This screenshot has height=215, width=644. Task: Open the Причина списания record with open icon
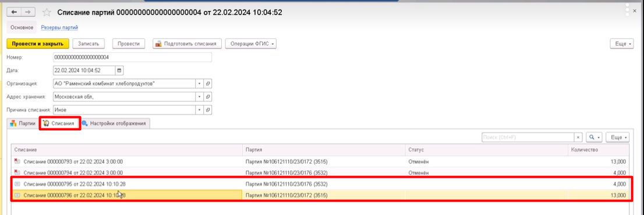pos(208,110)
